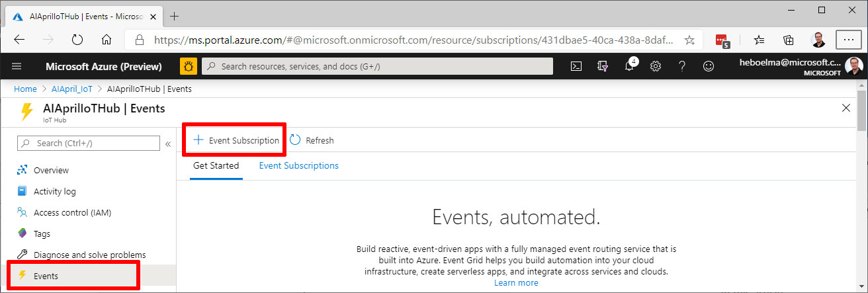Refresh the Events page

tap(312, 140)
